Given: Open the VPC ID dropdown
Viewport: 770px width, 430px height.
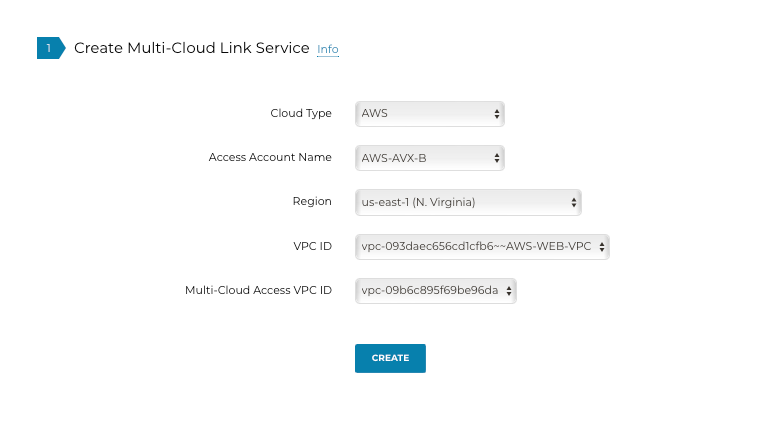Looking at the screenshot, I should pos(482,246).
